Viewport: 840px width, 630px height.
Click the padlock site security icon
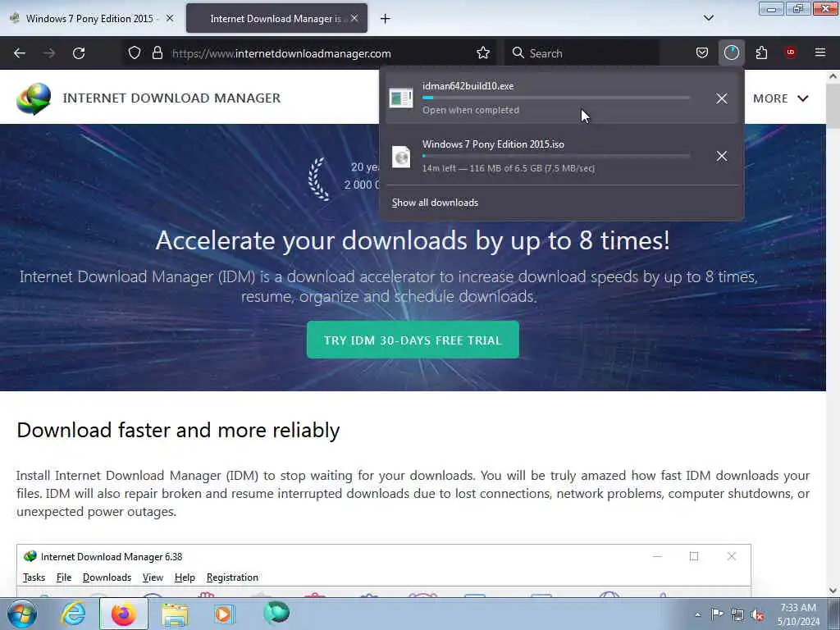tap(157, 53)
